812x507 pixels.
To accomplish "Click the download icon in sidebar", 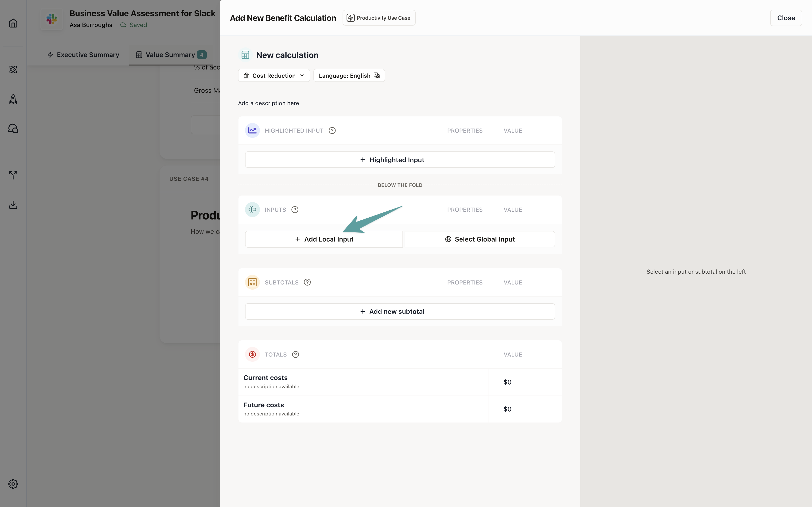I will tap(13, 204).
